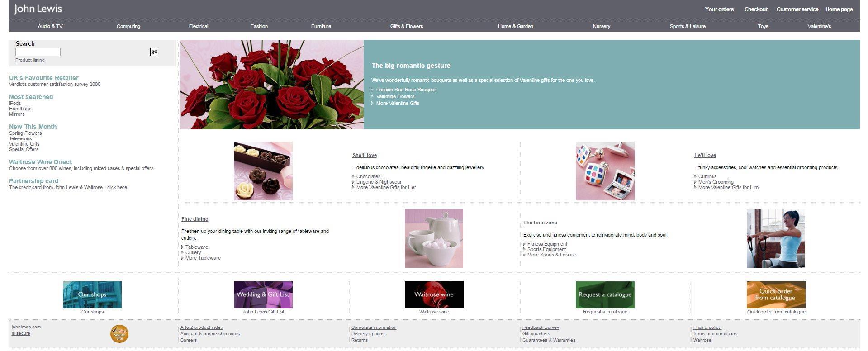Open the Furniture category
The width and height of the screenshot is (868, 351).
coord(321,26)
